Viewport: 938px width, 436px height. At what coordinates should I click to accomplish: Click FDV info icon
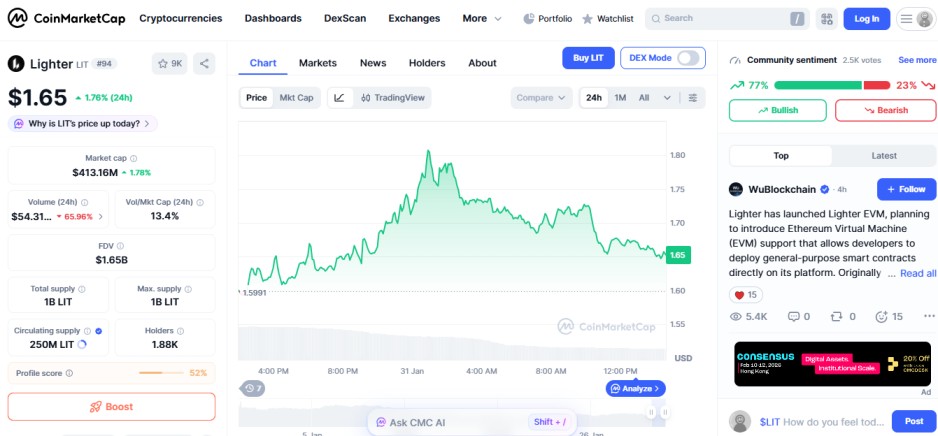121,246
